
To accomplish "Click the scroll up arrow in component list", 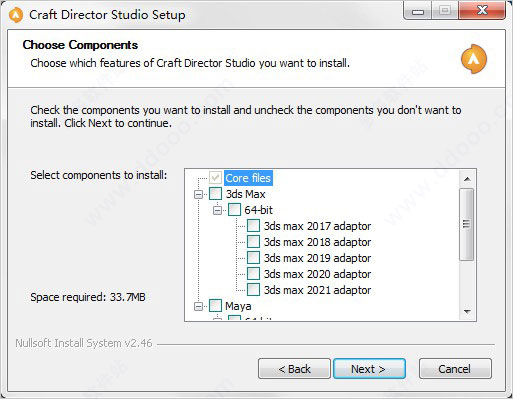I will click(467, 179).
